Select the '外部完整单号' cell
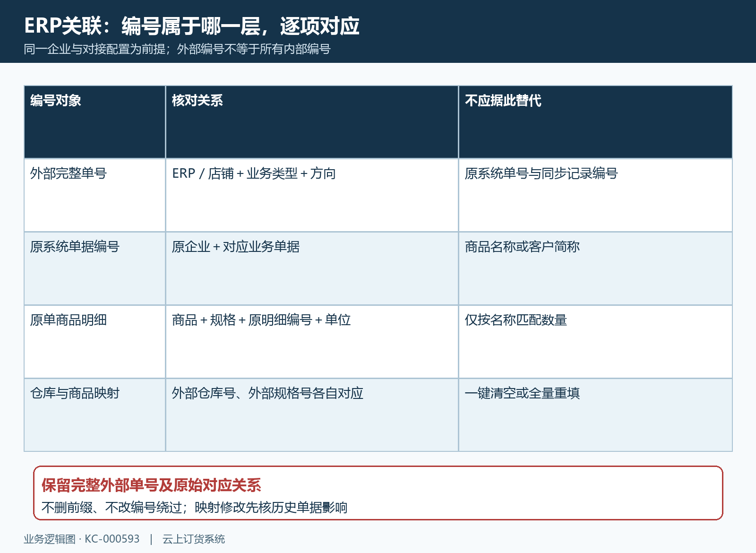The width and height of the screenshot is (756, 553). click(95, 195)
